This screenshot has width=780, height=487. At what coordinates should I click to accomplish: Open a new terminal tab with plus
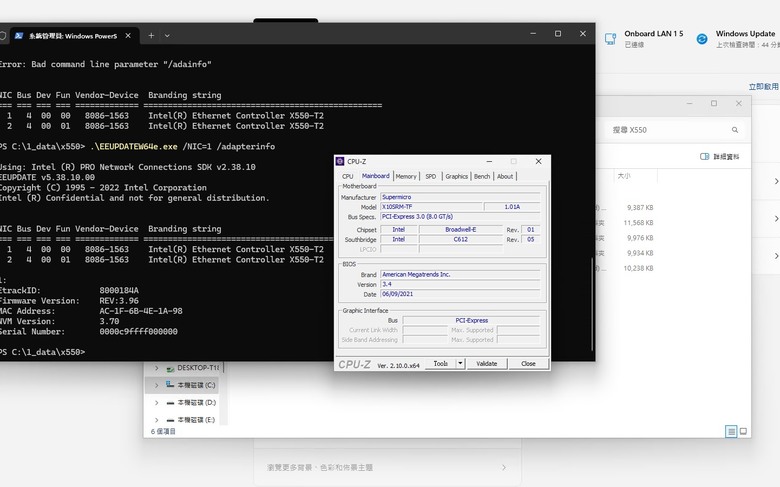[x=151, y=36]
